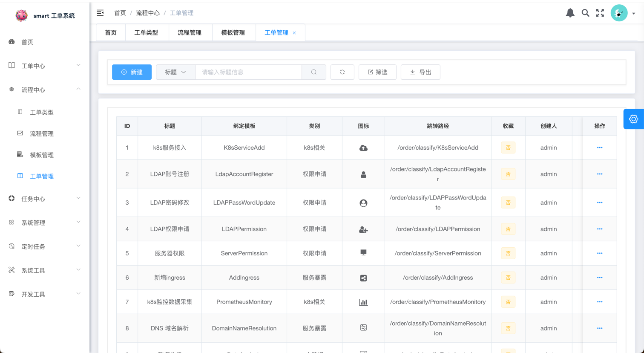Open 模板管理 in the sidebar
Viewport: 644px width, 353px height.
(x=45, y=155)
